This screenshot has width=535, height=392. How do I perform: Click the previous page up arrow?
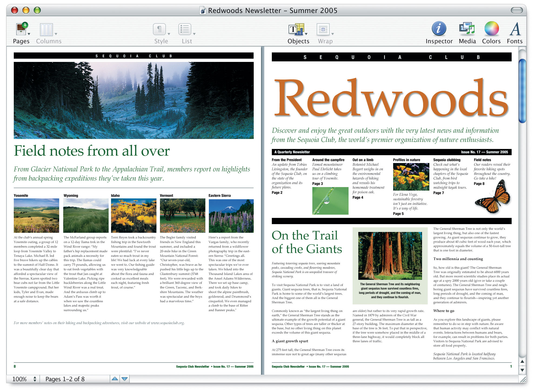[115, 379]
